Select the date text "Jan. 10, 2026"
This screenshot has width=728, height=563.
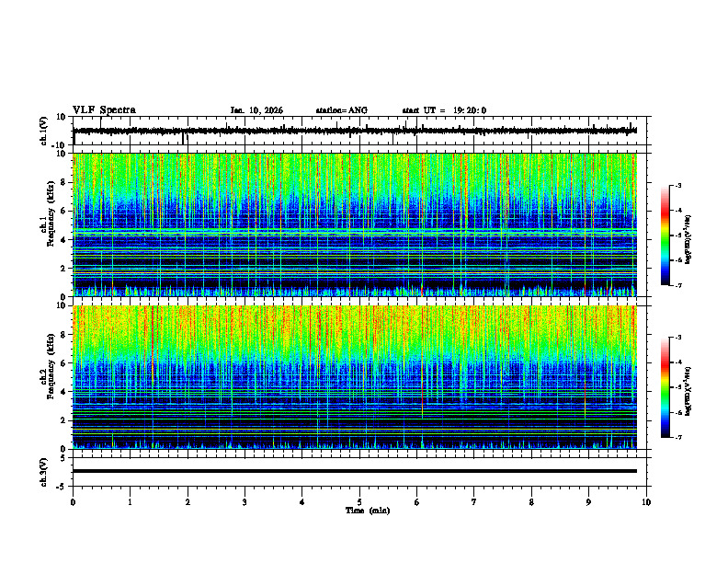(x=256, y=110)
